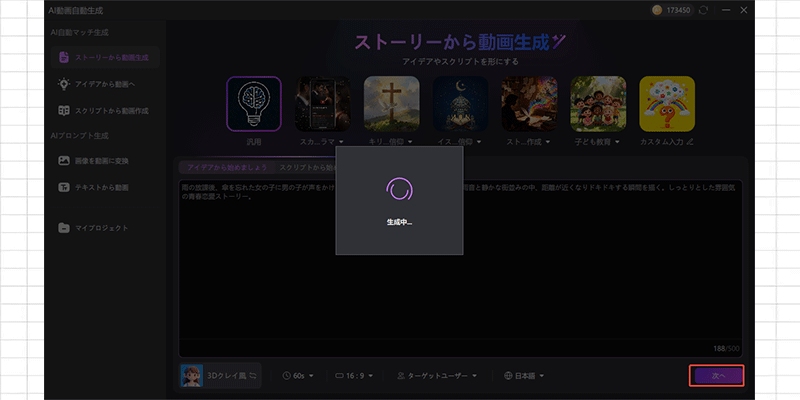This screenshot has height=400, width=800.
Task: Pick the Christian faith cross thumbnail
Action: (391, 104)
